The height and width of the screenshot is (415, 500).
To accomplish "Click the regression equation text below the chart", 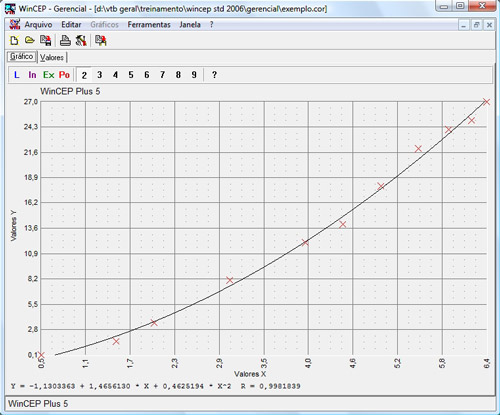I will 155,386.
